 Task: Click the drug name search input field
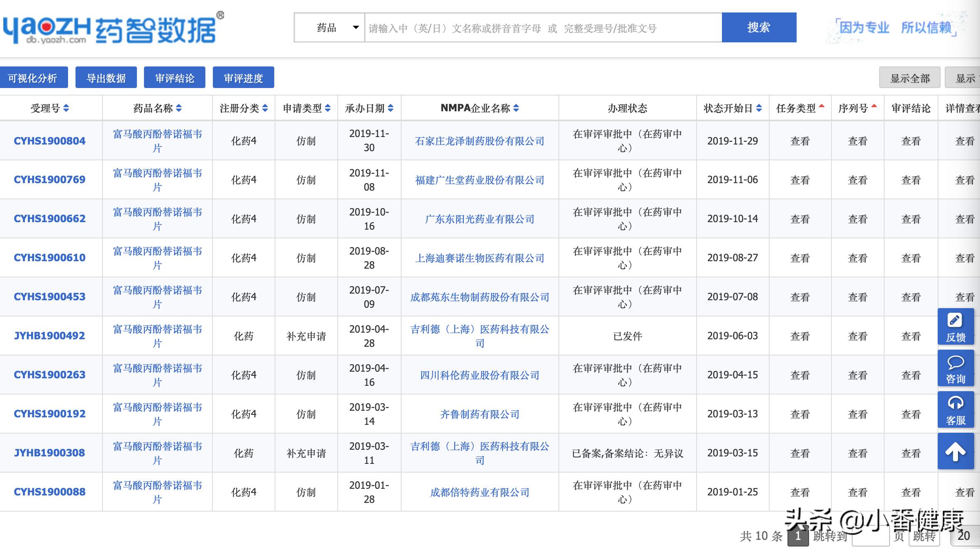[x=539, y=28]
